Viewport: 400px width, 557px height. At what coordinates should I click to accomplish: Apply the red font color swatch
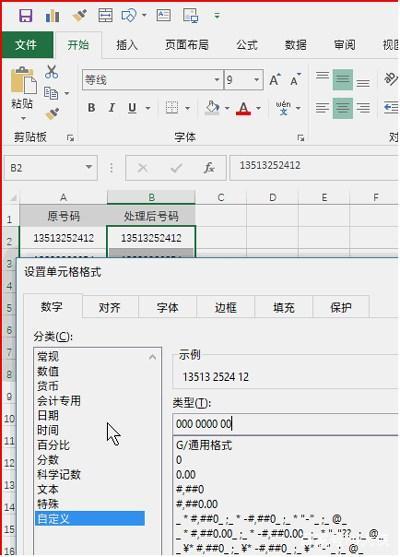(x=243, y=108)
